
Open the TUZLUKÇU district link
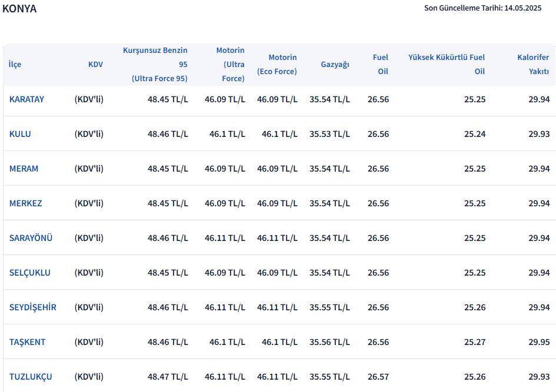coord(31,377)
